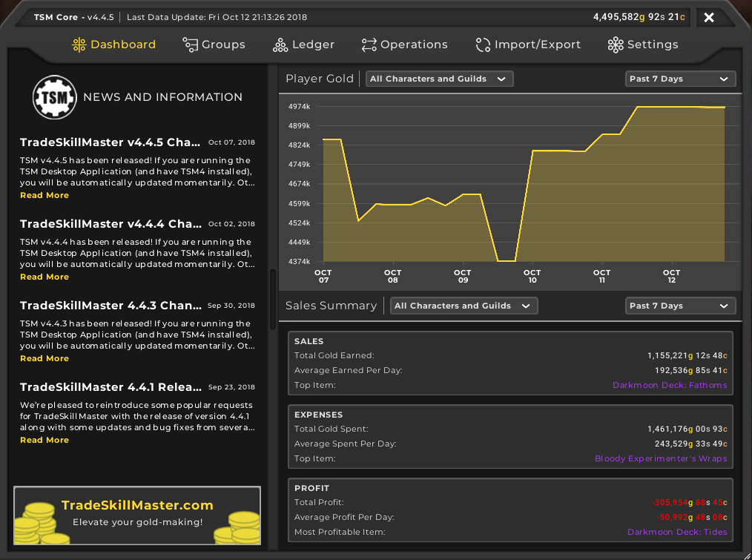Switch to the Ledger tab
752x560 pixels.
point(303,45)
